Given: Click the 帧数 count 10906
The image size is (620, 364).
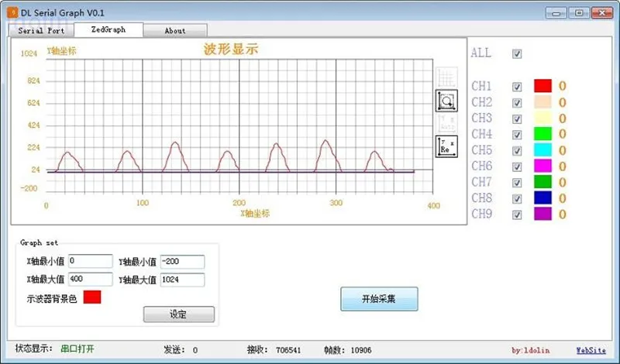Looking at the screenshot, I should [x=361, y=350].
